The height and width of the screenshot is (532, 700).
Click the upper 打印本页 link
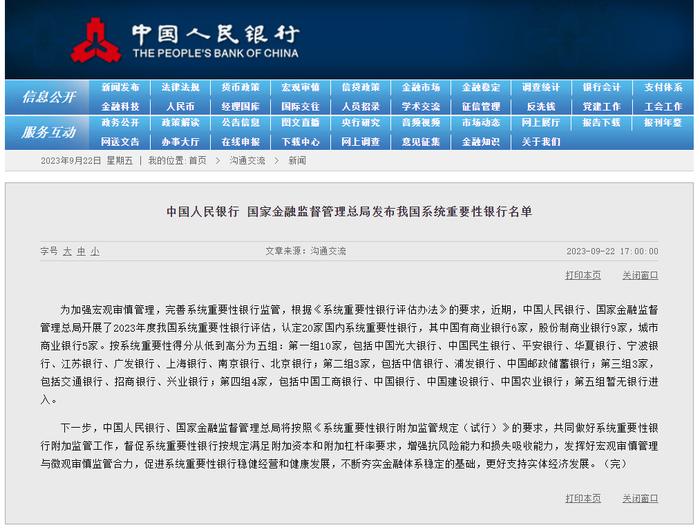point(583,275)
